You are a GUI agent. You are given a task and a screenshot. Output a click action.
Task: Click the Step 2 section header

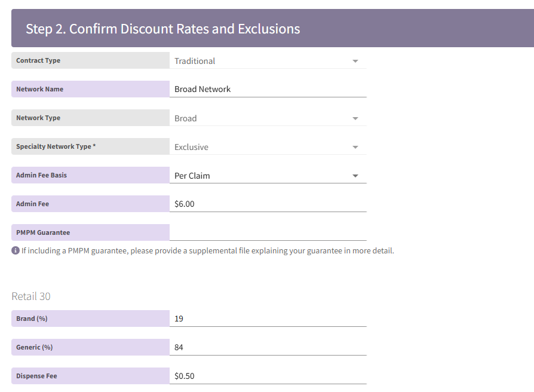pos(162,29)
